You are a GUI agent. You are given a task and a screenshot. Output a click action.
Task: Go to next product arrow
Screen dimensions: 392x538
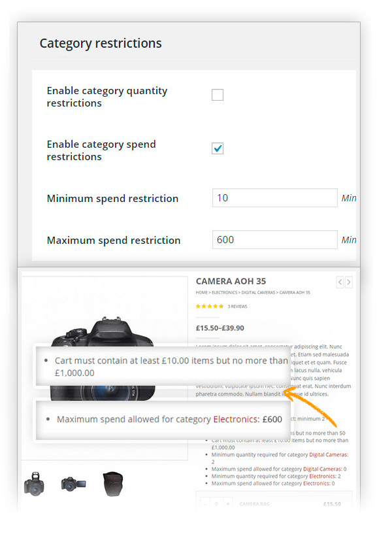pos(349,282)
